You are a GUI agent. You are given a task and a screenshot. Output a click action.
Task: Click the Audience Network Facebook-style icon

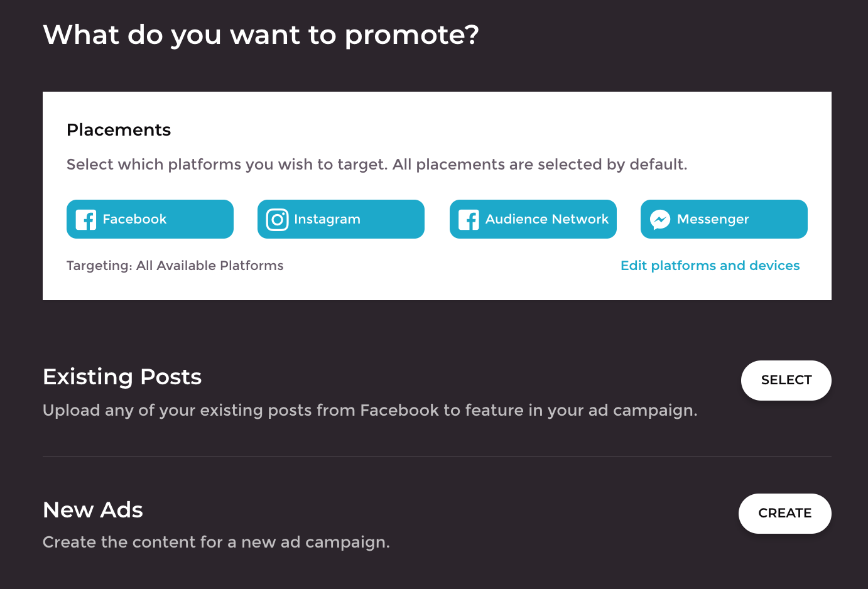469,219
